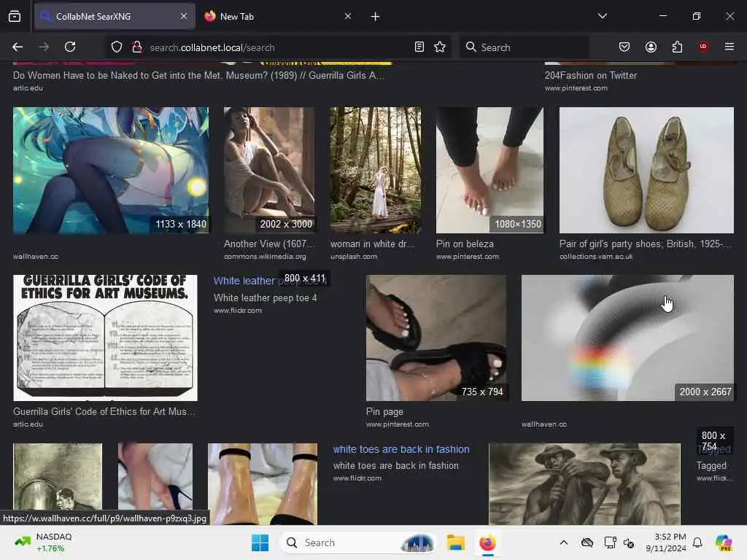The image size is (747, 560).
Task: Close the New Tab tab
Action: point(348,16)
